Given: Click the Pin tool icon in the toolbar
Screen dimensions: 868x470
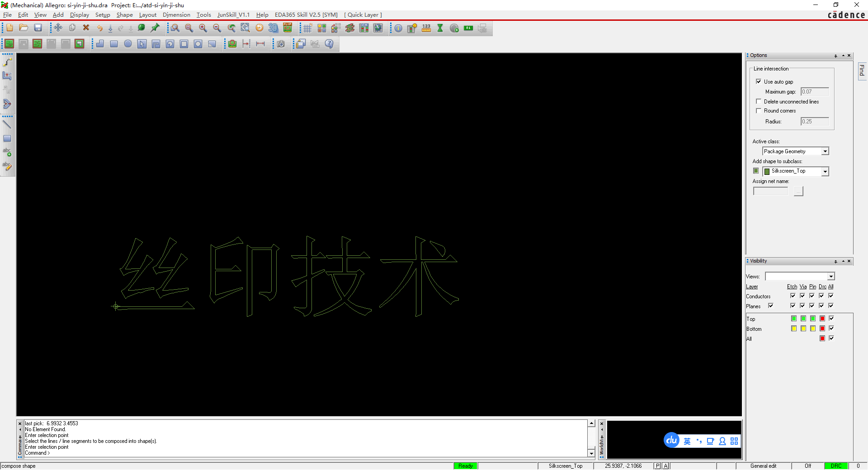Looking at the screenshot, I should pos(155,28).
